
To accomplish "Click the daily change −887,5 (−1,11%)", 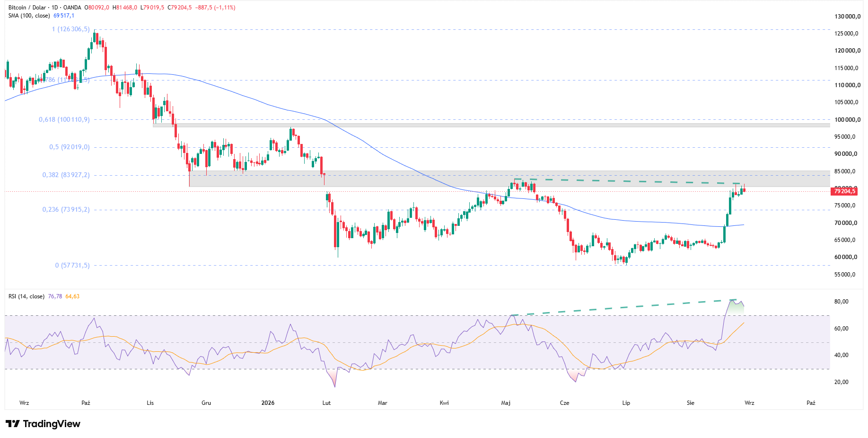I will [216, 8].
